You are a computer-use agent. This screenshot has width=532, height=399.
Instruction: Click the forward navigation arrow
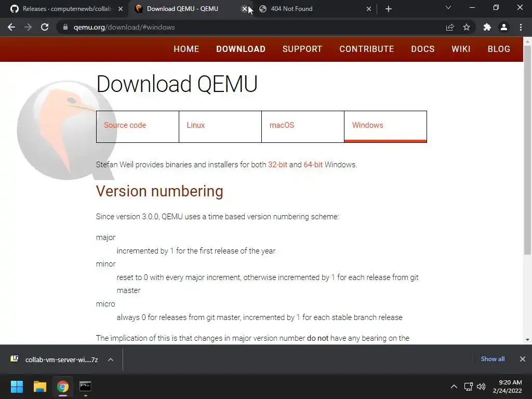[x=28, y=27]
